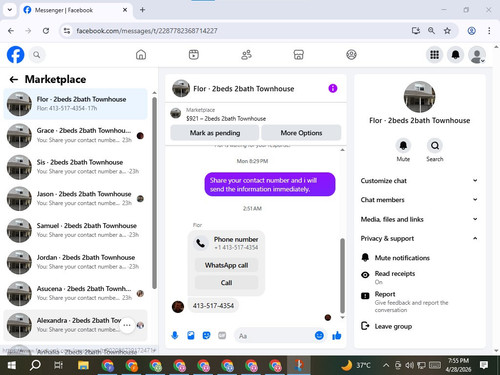Click More Options button

tap(301, 133)
